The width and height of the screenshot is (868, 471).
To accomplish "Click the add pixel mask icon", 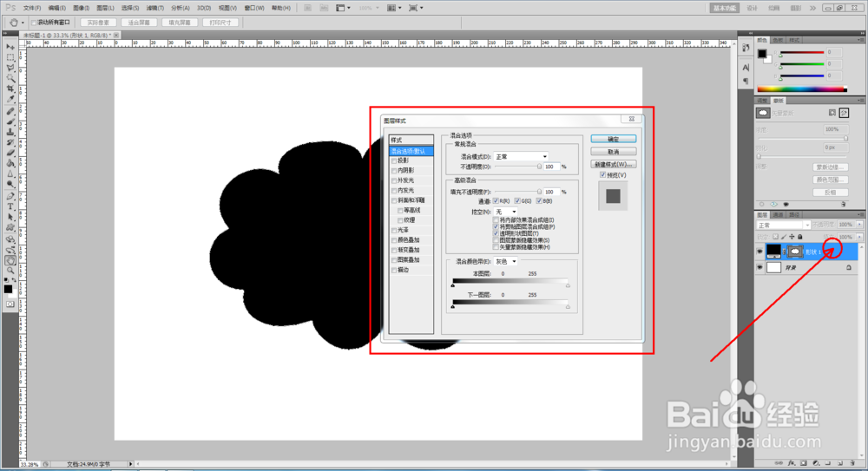I will pos(832,113).
